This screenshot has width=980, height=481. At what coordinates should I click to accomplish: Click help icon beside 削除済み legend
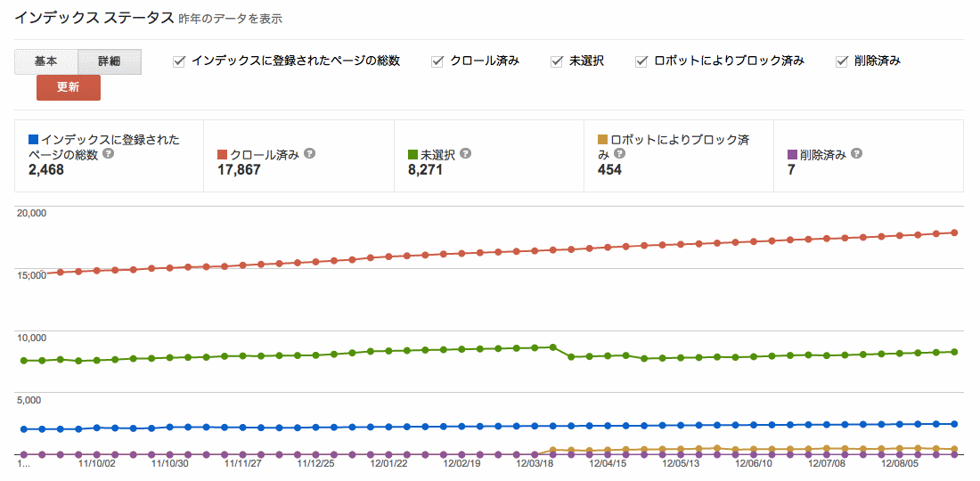(x=856, y=153)
